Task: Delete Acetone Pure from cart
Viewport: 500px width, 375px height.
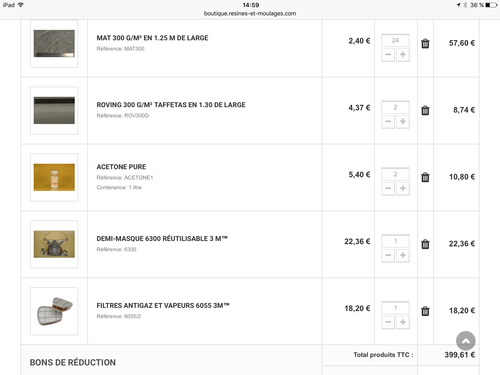Action: click(x=425, y=177)
